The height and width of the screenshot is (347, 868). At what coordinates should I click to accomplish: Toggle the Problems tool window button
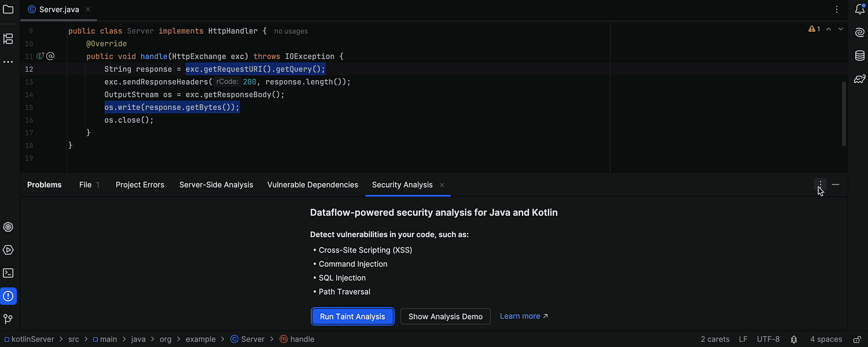point(8,296)
